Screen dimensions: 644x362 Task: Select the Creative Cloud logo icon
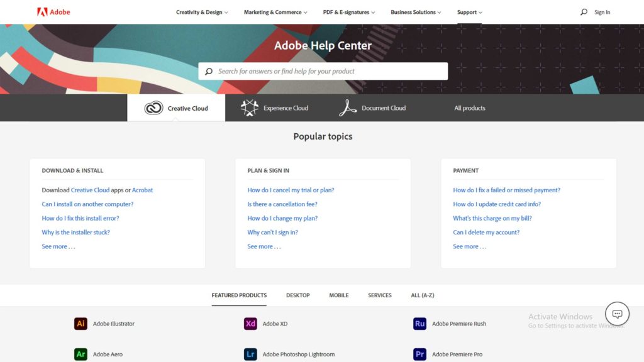click(x=153, y=108)
